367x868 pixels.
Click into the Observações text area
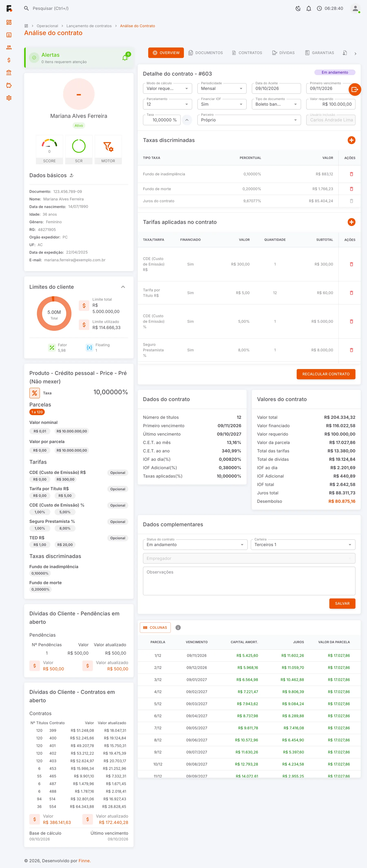249,581
